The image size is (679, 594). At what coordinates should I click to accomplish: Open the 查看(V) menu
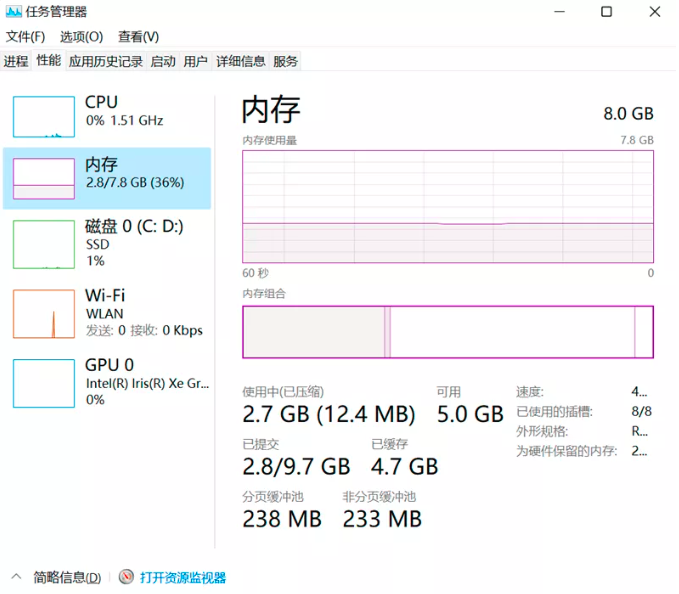click(138, 37)
